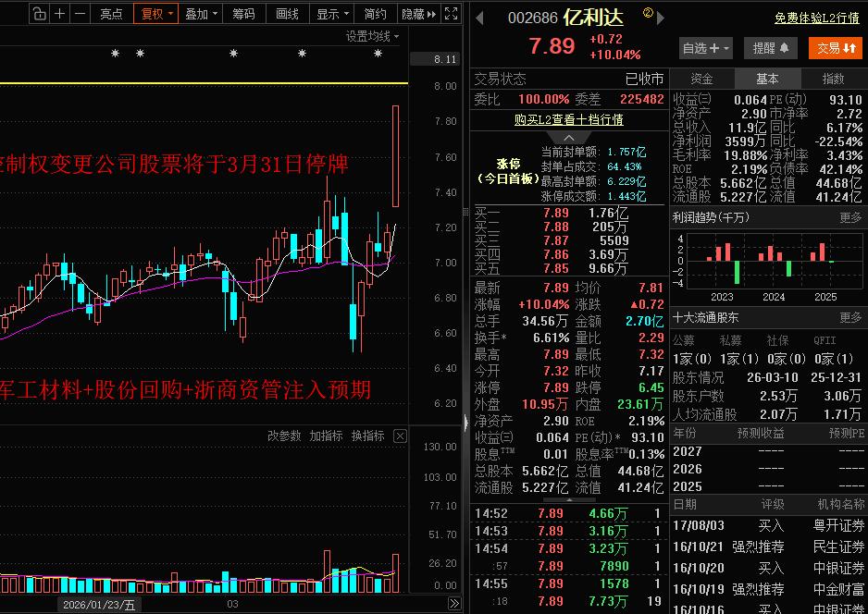The image size is (868, 614).
Task: Click the 中金财富 强烈推荐 rating row
Action: pos(768,589)
